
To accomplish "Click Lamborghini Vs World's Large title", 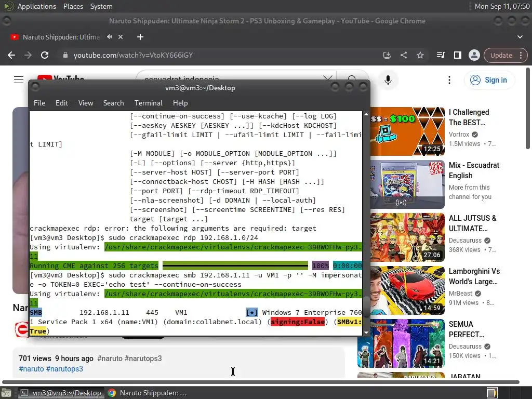I will coord(474,276).
